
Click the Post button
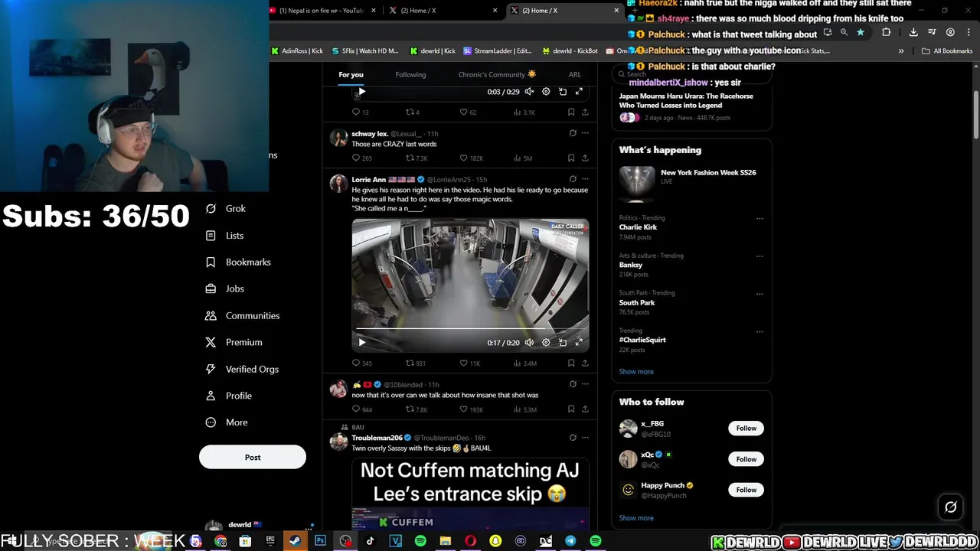[253, 458]
